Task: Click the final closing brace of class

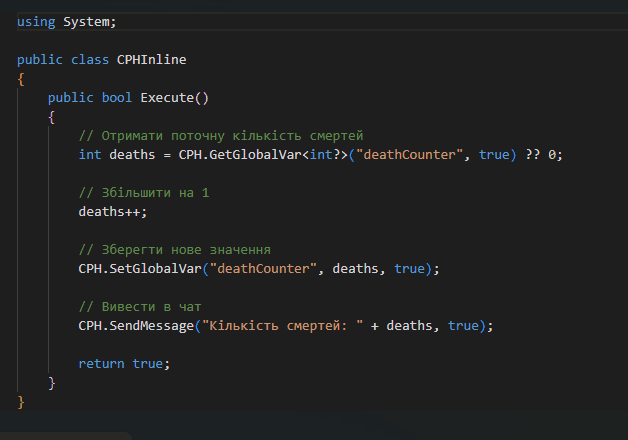Action: click(21, 402)
